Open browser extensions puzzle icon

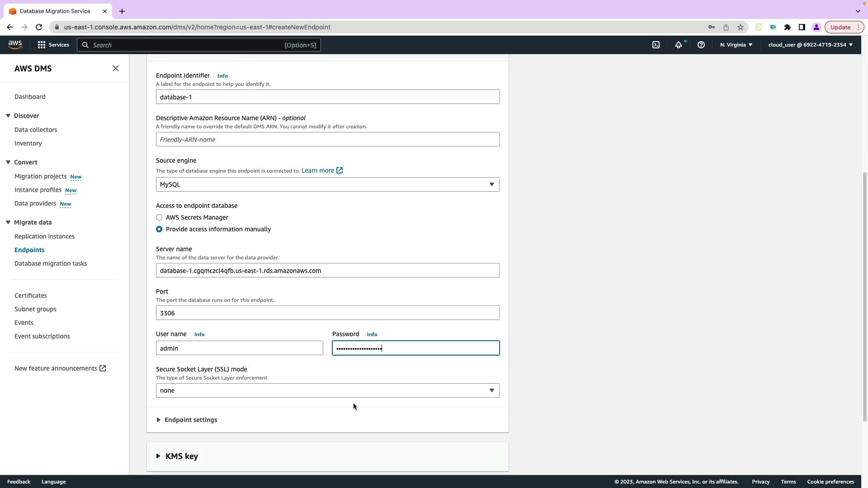pos(787,27)
